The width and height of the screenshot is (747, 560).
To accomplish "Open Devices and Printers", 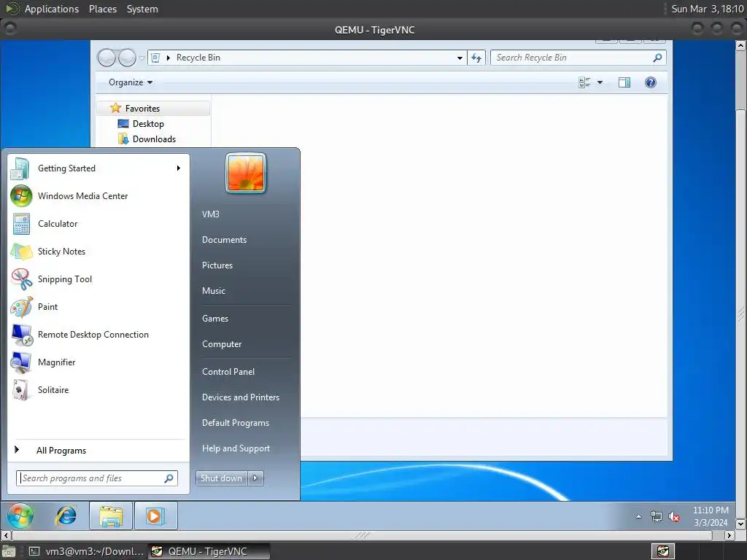I will (241, 397).
